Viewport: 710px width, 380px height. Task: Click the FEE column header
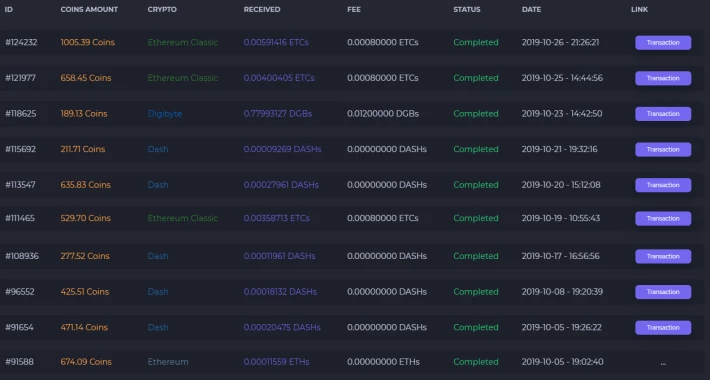click(354, 10)
